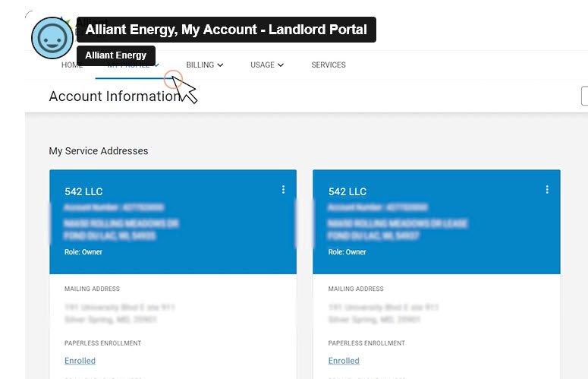Click the blue smiley face avatar icon
Viewport: 588px width, 379px height.
pyautogui.click(x=52, y=38)
